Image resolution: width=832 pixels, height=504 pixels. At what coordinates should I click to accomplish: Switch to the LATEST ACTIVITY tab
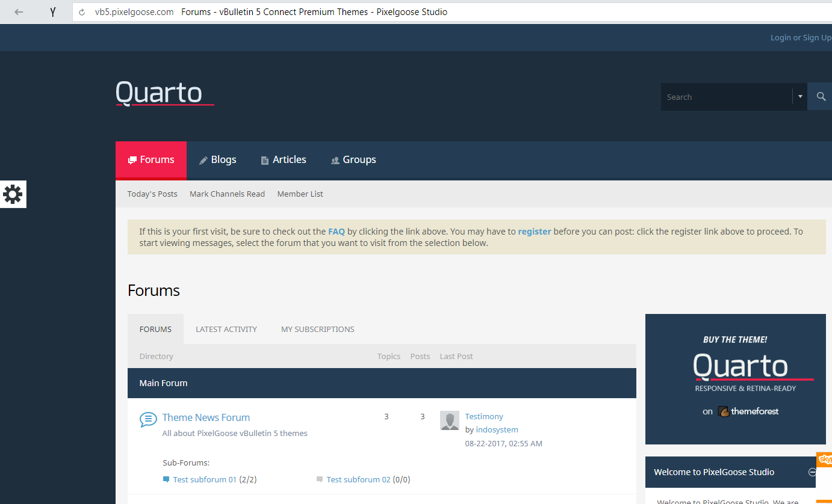tap(226, 329)
